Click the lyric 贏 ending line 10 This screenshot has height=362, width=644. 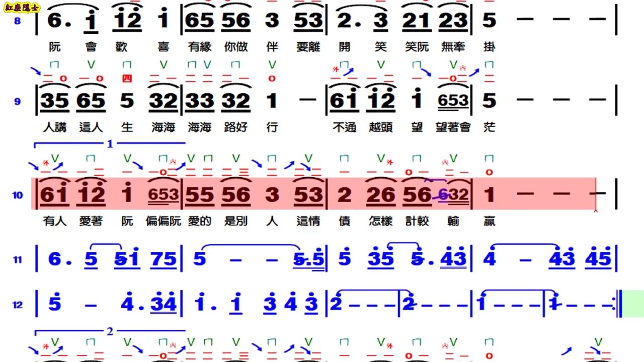[490, 221]
